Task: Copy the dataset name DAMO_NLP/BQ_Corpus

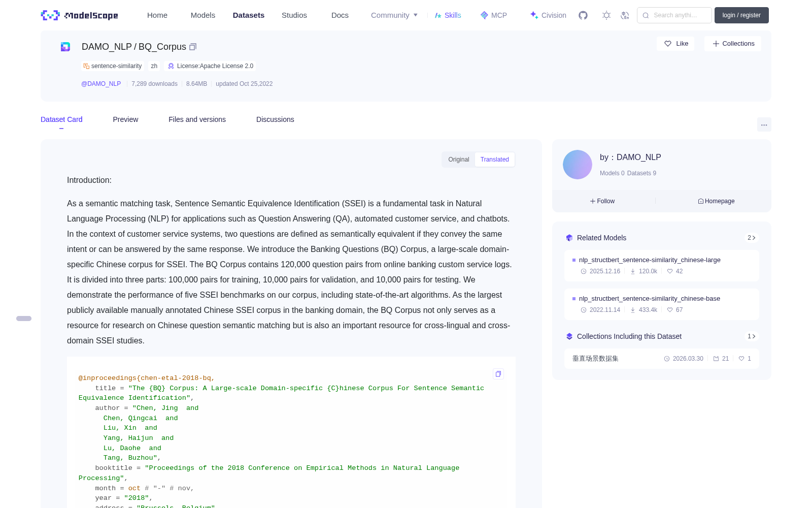Action: 193,47
